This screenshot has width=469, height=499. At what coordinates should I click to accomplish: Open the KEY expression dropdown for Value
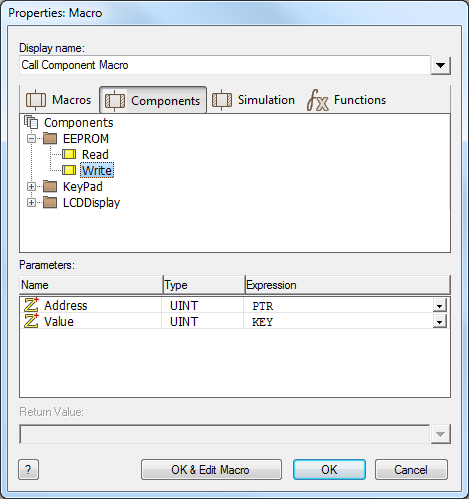pyautogui.click(x=440, y=322)
